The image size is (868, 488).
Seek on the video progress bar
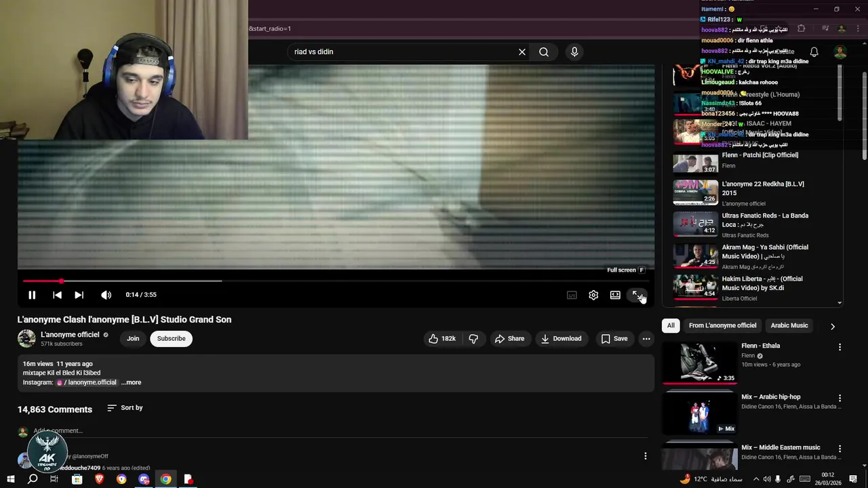pyautogui.click(x=336, y=281)
